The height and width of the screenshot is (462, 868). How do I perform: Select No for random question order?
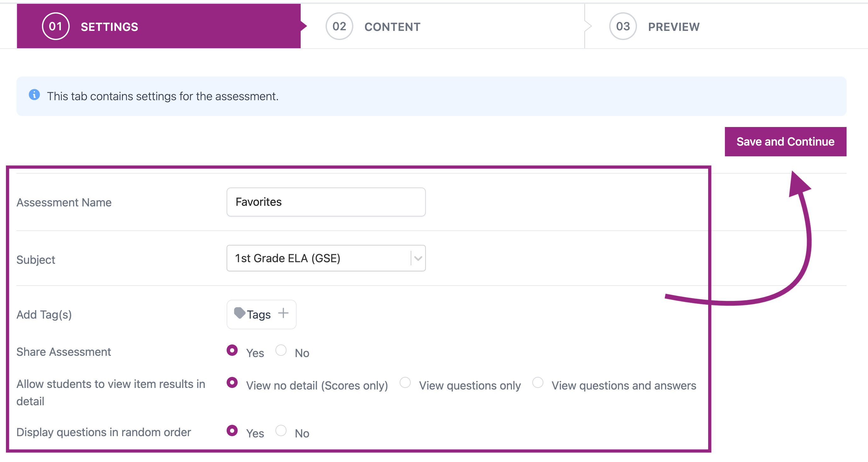(281, 431)
